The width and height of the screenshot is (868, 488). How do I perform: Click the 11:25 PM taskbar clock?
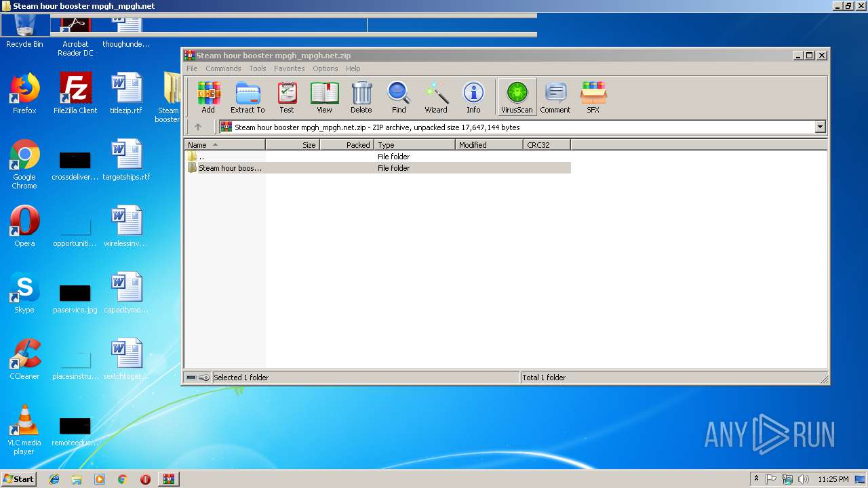point(833,479)
